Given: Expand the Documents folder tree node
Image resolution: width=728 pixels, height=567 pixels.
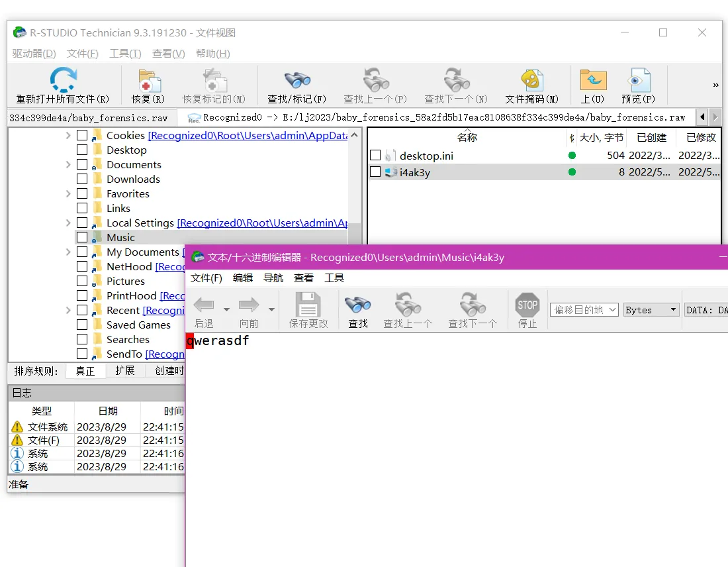Looking at the screenshot, I should (68, 165).
